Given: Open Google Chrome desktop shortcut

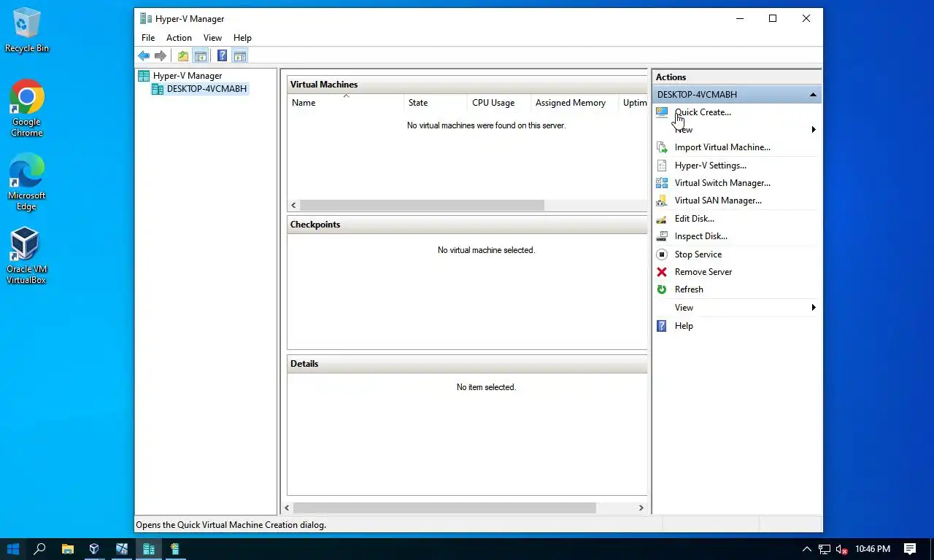Looking at the screenshot, I should (26, 108).
